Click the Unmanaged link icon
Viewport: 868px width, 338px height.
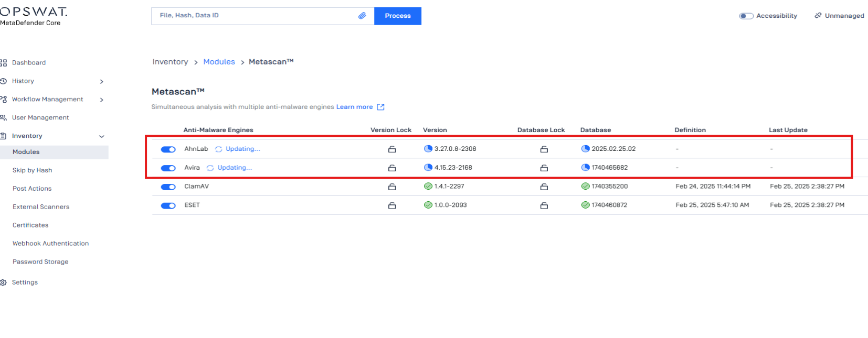[x=818, y=16]
